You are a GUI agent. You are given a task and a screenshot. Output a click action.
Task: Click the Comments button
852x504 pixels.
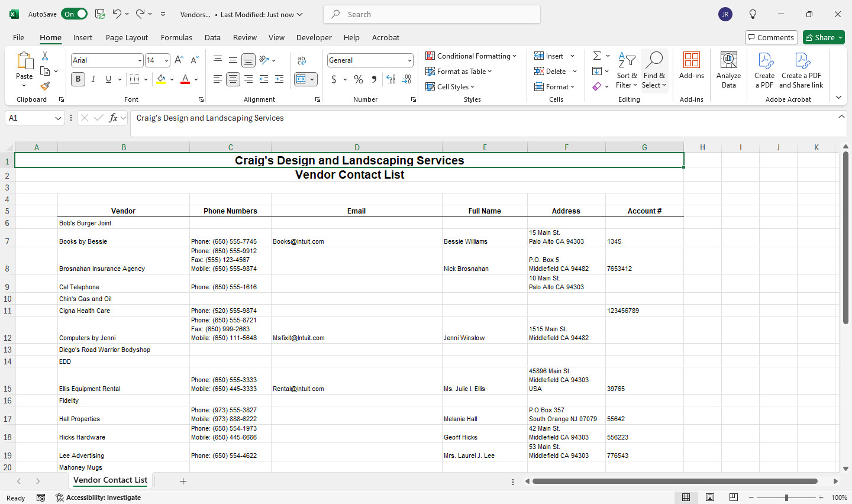[x=772, y=37]
